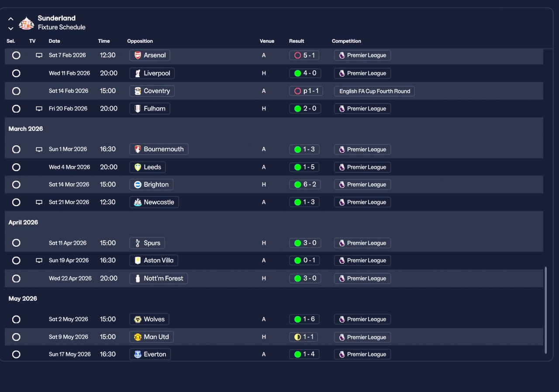Image resolution: width=559 pixels, height=392 pixels.
Task: Sort fixtures by Opposition column header
Action: pyautogui.click(x=140, y=41)
